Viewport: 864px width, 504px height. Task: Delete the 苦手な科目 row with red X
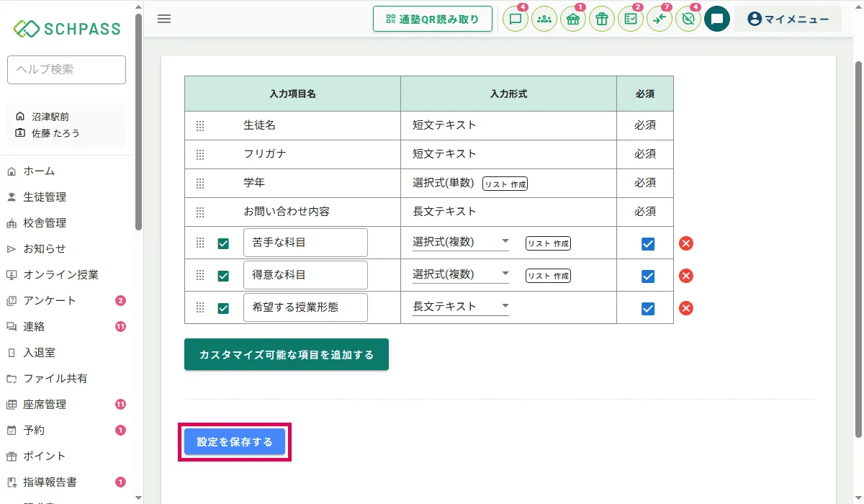pyautogui.click(x=686, y=243)
